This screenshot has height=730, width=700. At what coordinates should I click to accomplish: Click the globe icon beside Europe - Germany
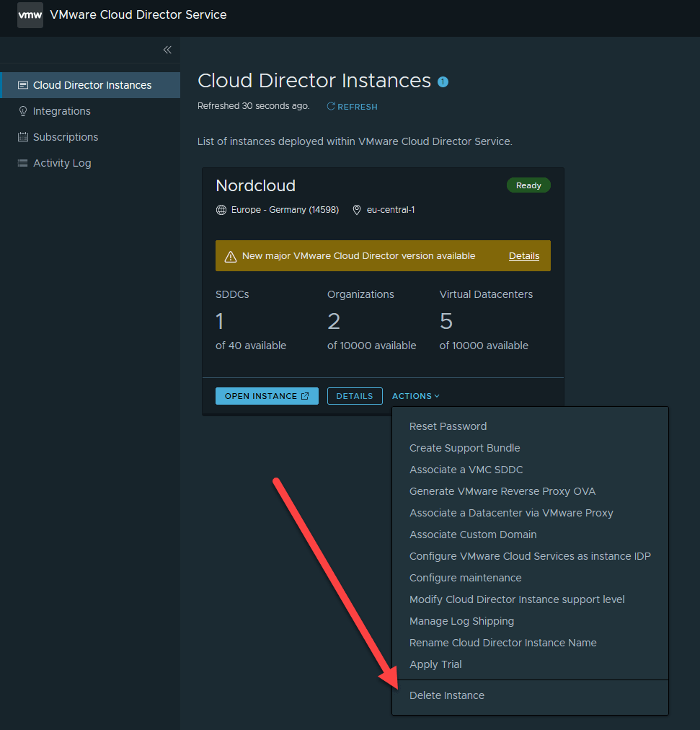pyautogui.click(x=221, y=210)
